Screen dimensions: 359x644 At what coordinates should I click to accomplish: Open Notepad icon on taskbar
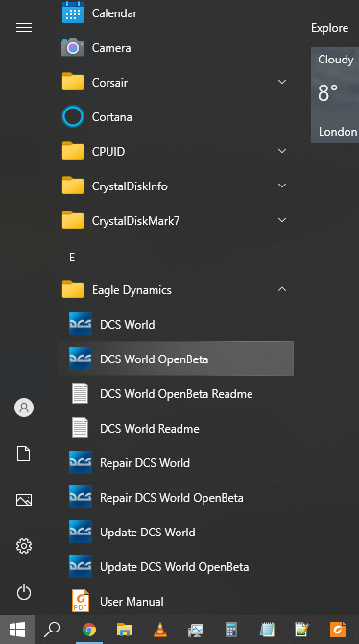267,630
